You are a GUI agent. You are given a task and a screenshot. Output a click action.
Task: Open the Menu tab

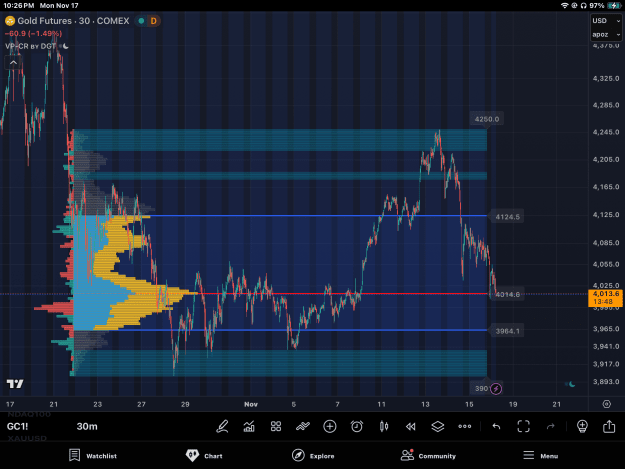pos(540,455)
